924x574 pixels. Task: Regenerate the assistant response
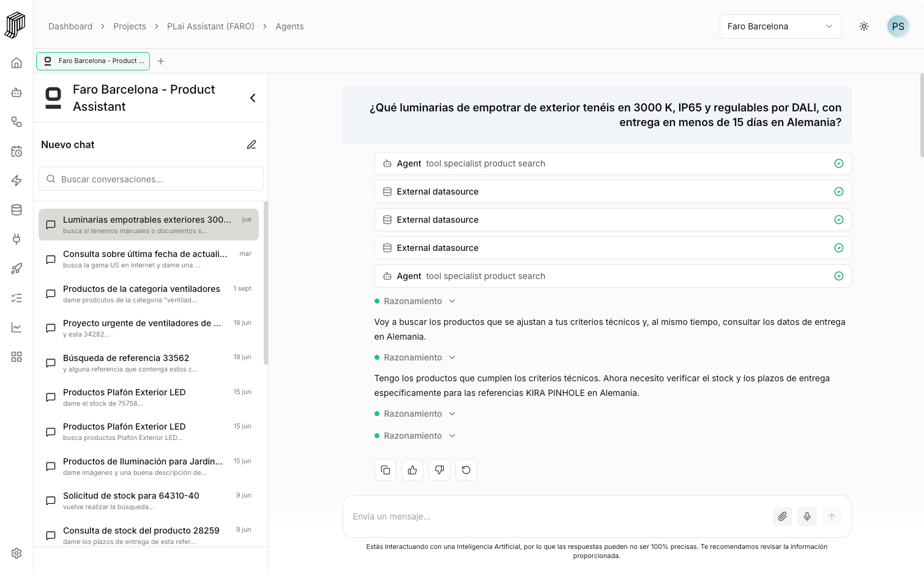point(466,470)
